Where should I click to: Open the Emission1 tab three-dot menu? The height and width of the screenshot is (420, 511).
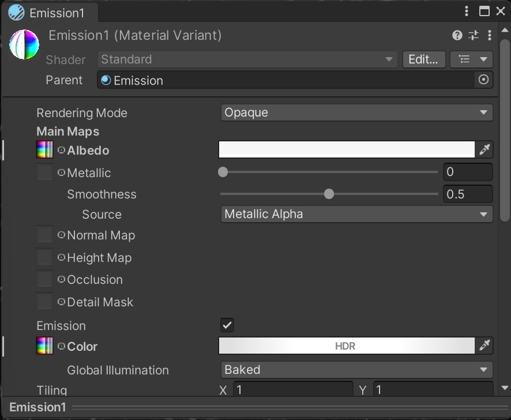pyautogui.click(x=467, y=12)
